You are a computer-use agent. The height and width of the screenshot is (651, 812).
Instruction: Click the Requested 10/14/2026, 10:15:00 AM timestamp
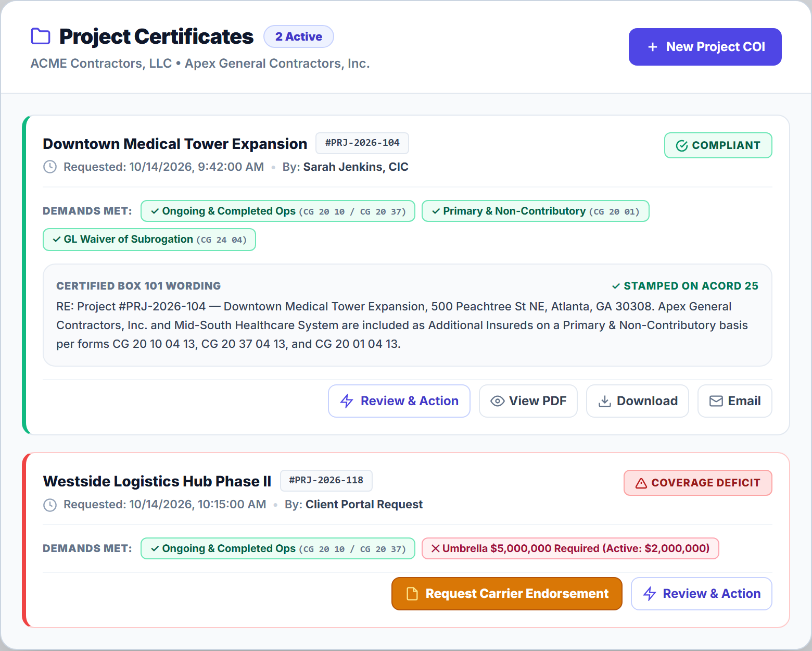click(165, 505)
